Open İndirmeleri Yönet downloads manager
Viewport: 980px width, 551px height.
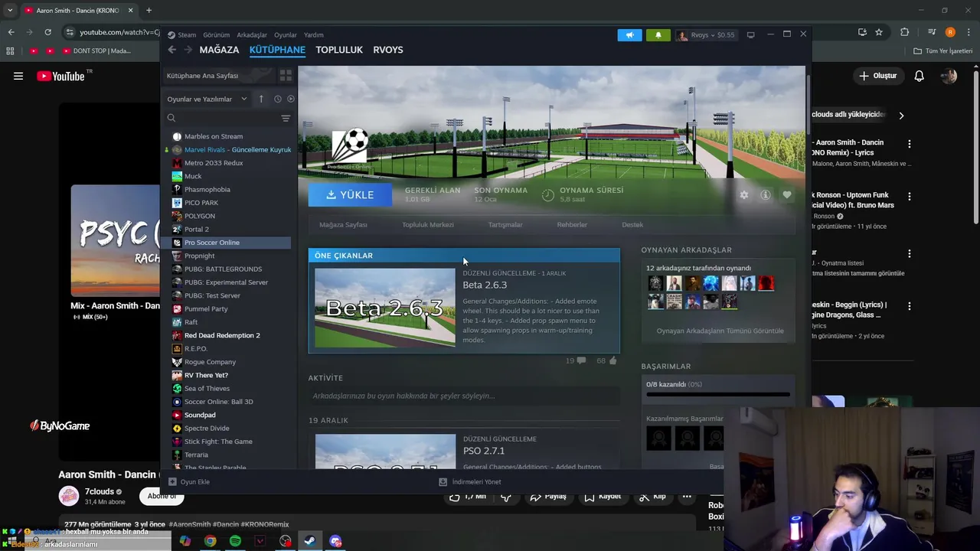click(x=470, y=482)
